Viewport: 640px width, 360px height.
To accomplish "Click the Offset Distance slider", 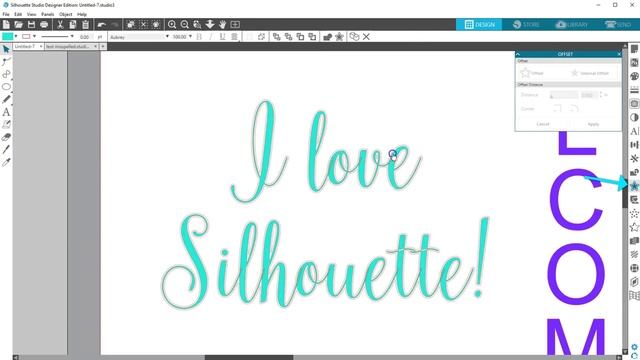I will click(564, 95).
